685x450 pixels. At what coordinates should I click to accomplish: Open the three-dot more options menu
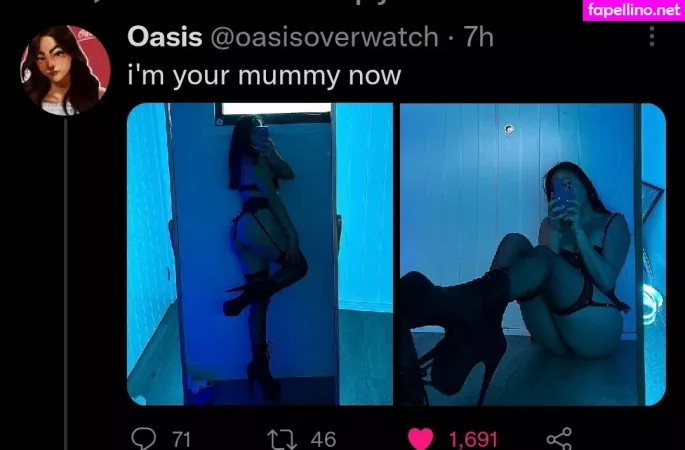652,36
